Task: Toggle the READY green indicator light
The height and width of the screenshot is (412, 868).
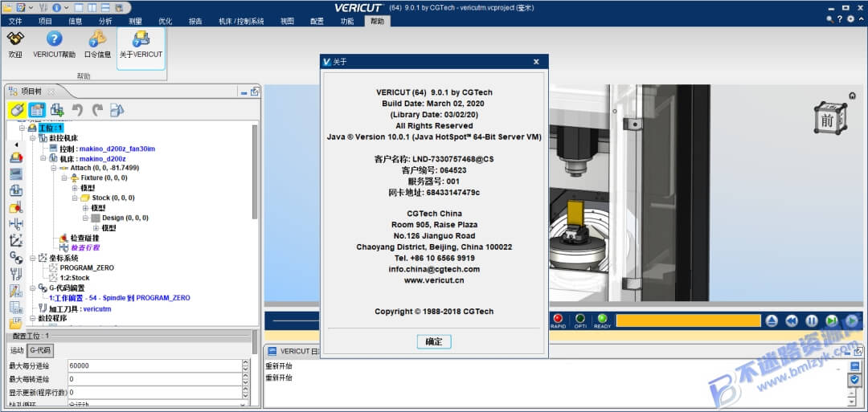Action: pyautogui.click(x=602, y=320)
